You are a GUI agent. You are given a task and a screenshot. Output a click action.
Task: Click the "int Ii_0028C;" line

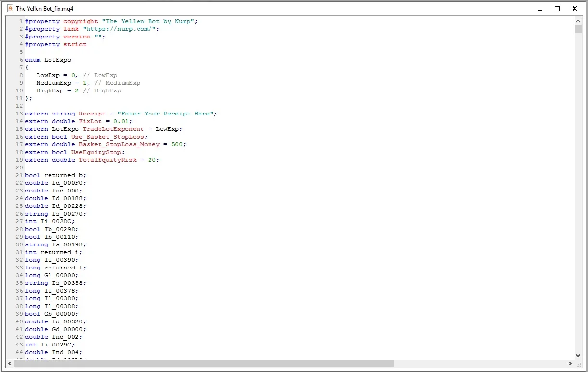coord(50,221)
